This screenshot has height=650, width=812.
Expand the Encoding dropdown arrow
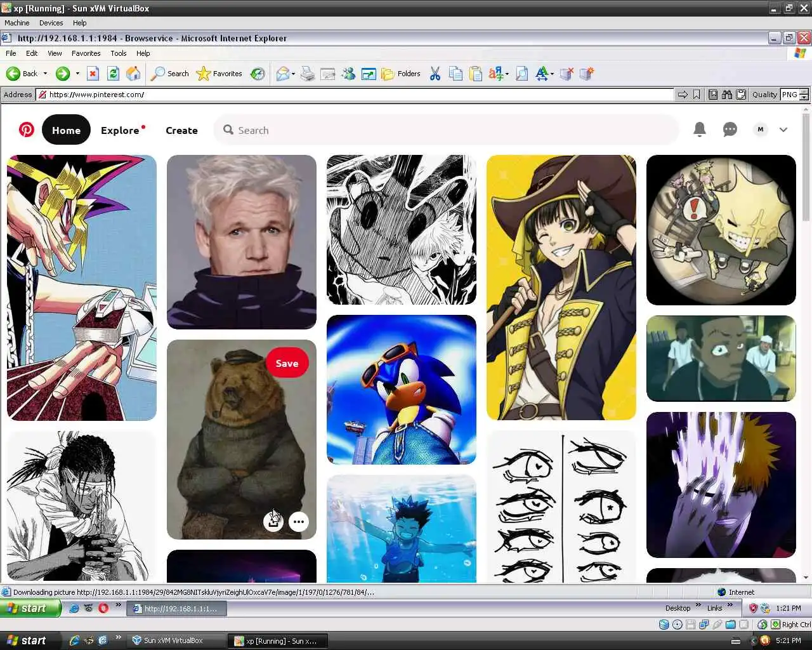click(507, 74)
